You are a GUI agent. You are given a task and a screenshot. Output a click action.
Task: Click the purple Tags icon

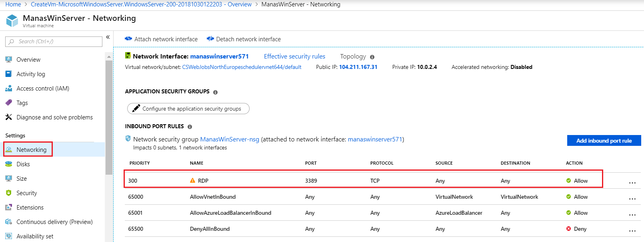(x=8, y=103)
